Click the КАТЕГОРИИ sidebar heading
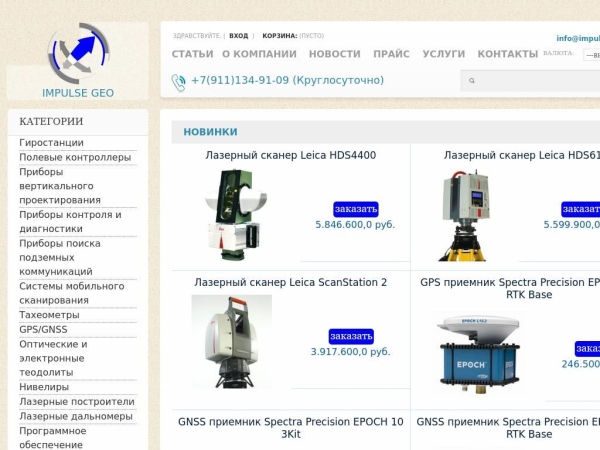The width and height of the screenshot is (600, 450). pyautogui.click(x=51, y=121)
